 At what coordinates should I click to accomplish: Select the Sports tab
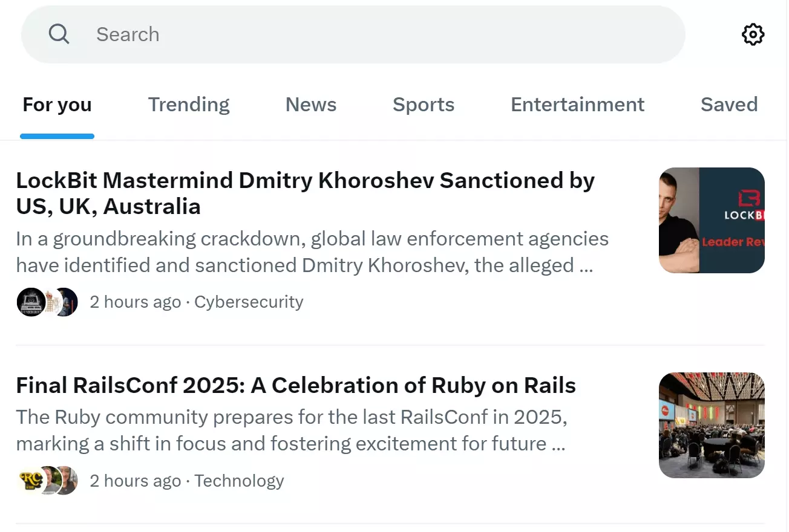424,104
